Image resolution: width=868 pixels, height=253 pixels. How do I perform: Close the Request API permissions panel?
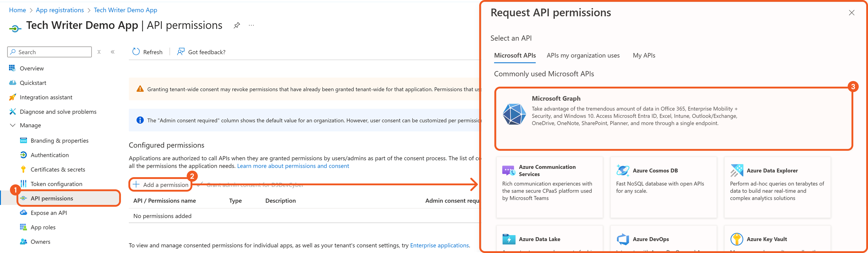pos(851,13)
